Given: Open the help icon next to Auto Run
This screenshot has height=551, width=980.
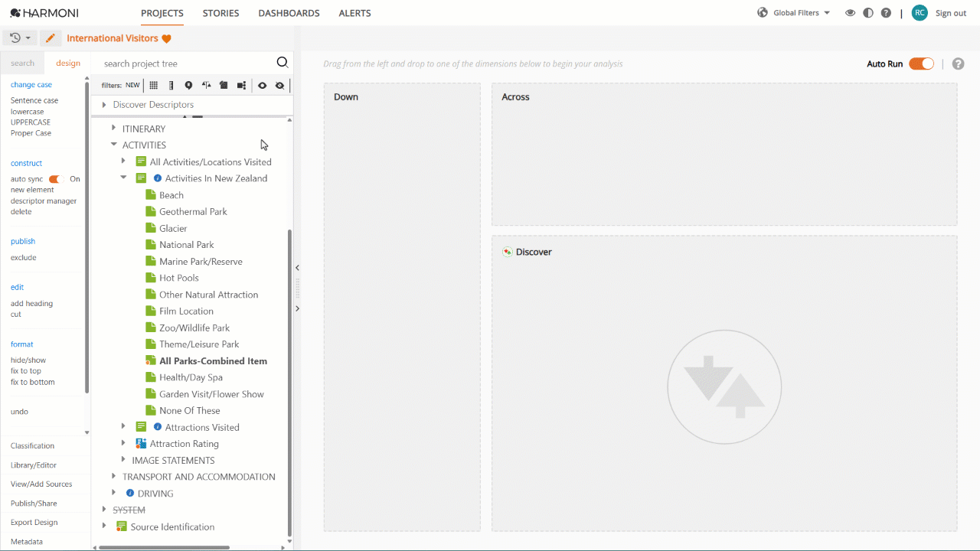Looking at the screenshot, I should click(x=958, y=64).
